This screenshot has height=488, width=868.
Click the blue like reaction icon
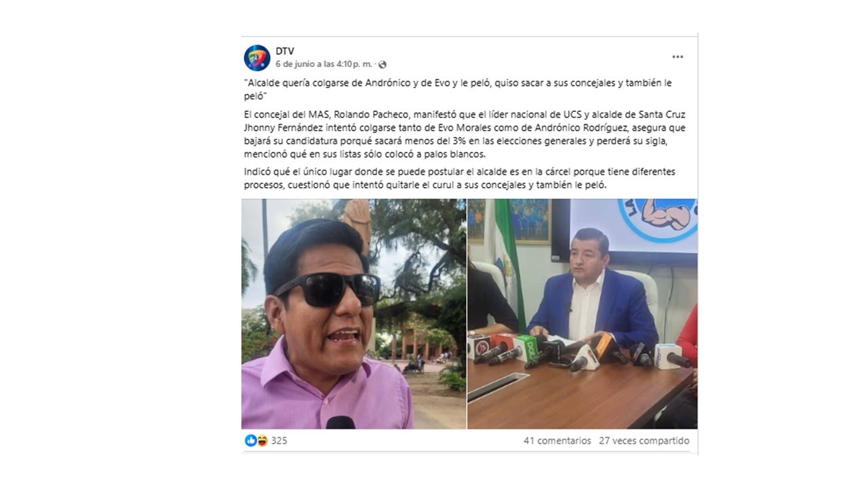(x=251, y=441)
